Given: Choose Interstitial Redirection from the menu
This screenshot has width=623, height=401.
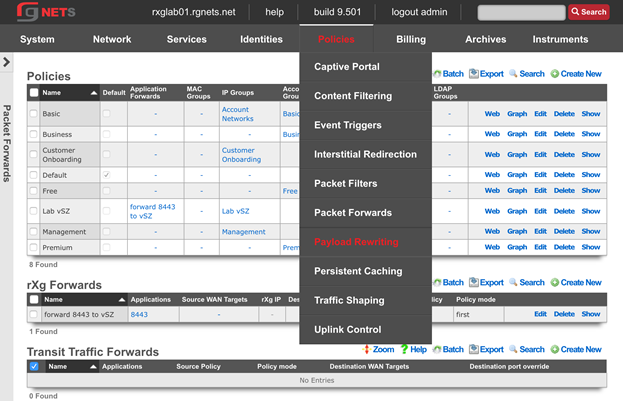Looking at the screenshot, I should point(366,154).
